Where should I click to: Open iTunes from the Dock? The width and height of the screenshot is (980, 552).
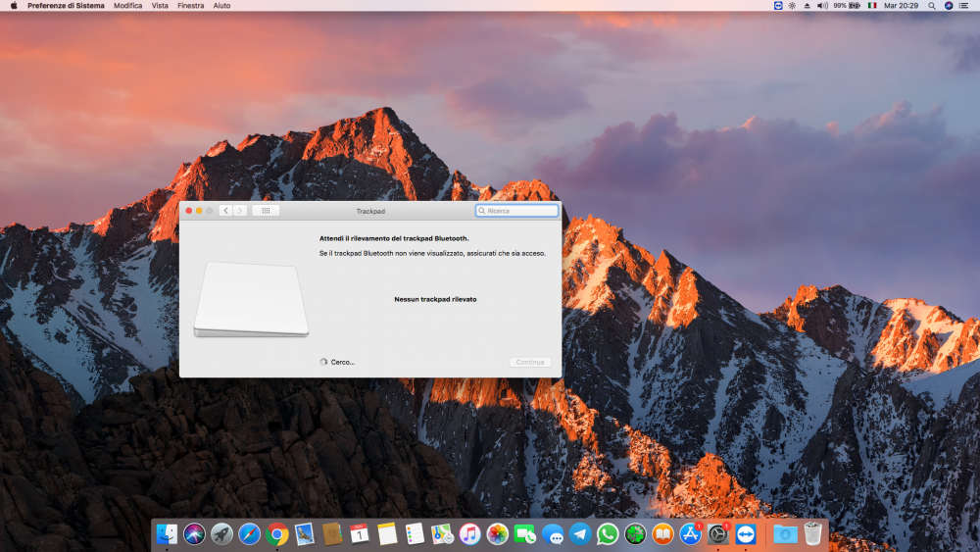coord(470,534)
